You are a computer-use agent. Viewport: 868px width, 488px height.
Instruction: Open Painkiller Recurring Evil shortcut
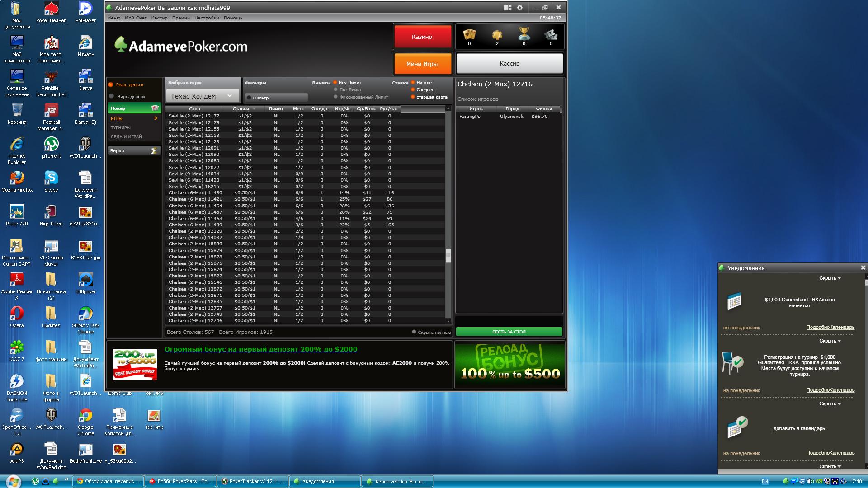pyautogui.click(x=51, y=83)
